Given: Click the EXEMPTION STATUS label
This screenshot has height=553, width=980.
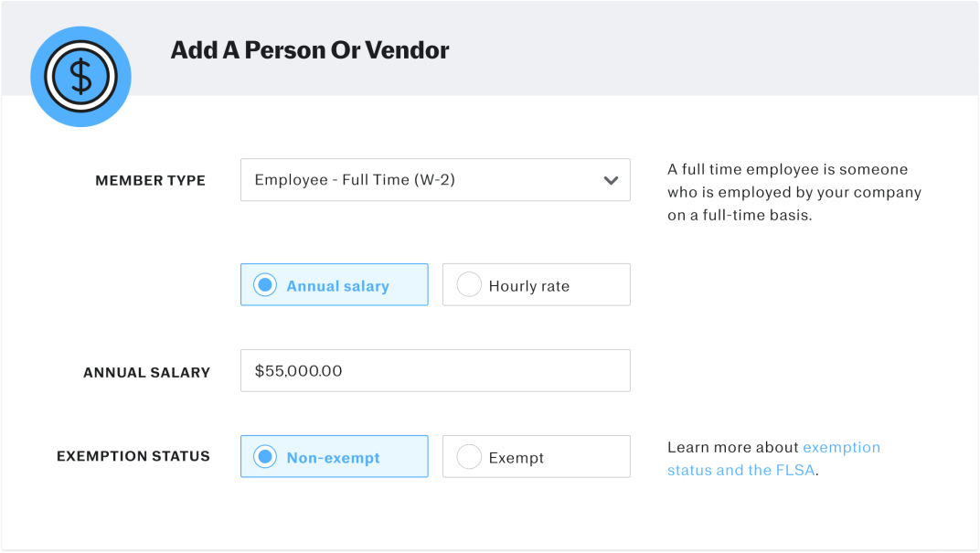Looking at the screenshot, I should pyautogui.click(x=133, y=456).
